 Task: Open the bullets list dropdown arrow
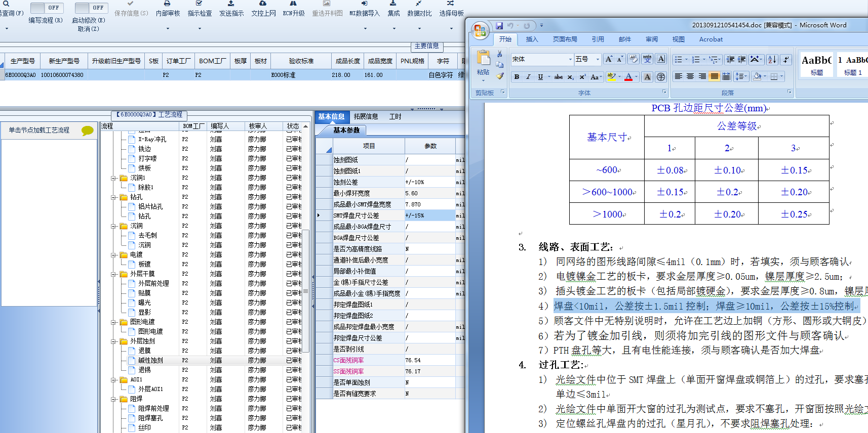pos(686,60)
